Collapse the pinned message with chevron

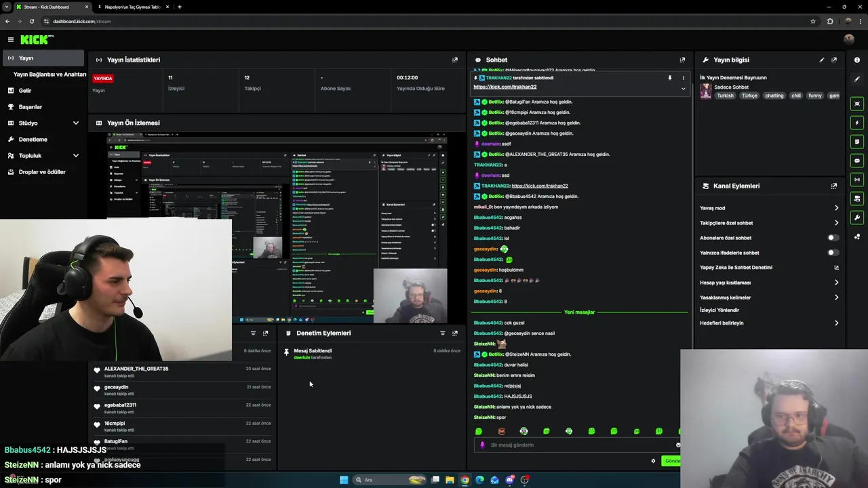pyautogui.click(x=683, y=89)
